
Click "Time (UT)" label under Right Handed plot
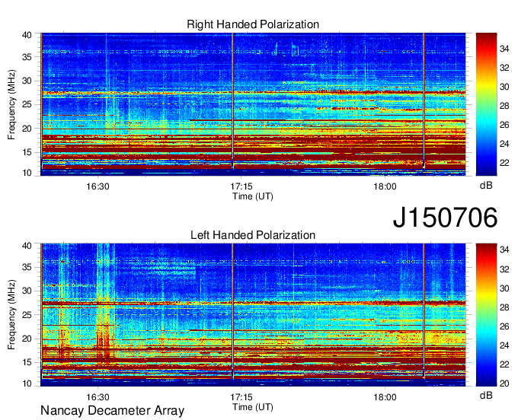click(x=253, y=196)
